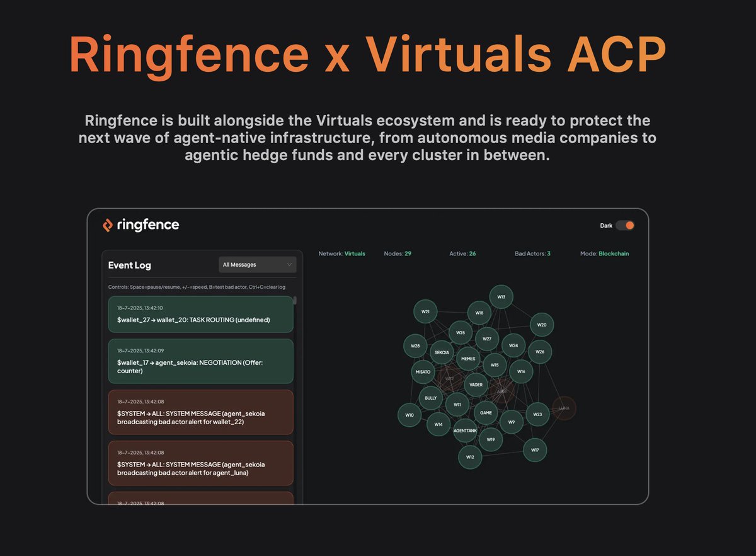The height and width of the screenshot is (556, 756).
Task: Click the Nodes: 29 counter
Action: pos(398,253)
